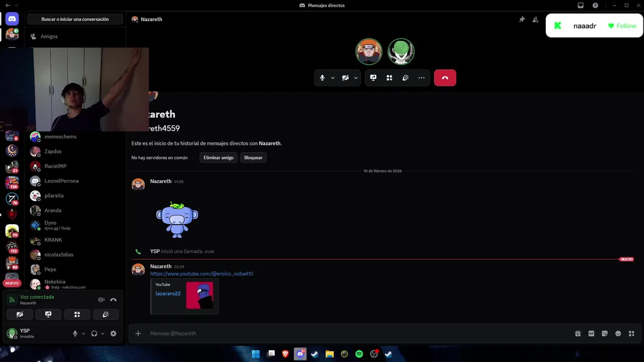Open DM with Dyno bot
This screenshot has width=644, height=362.
pos(75,225)
